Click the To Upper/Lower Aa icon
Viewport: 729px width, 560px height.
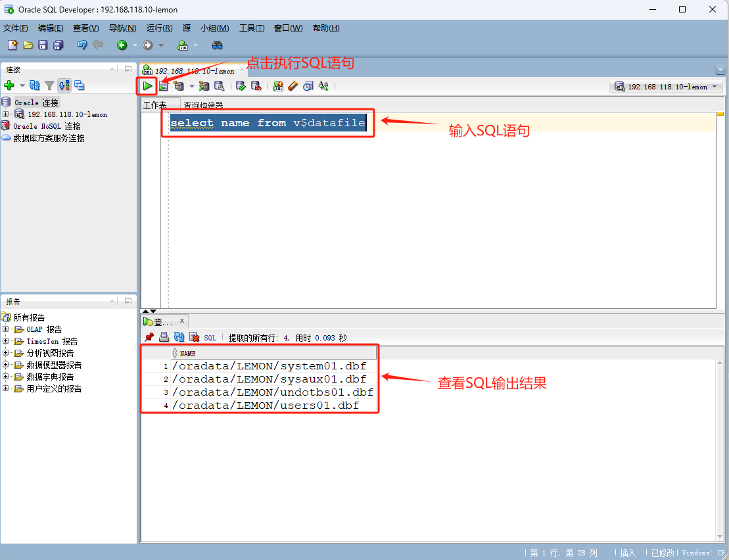(323, 85)
